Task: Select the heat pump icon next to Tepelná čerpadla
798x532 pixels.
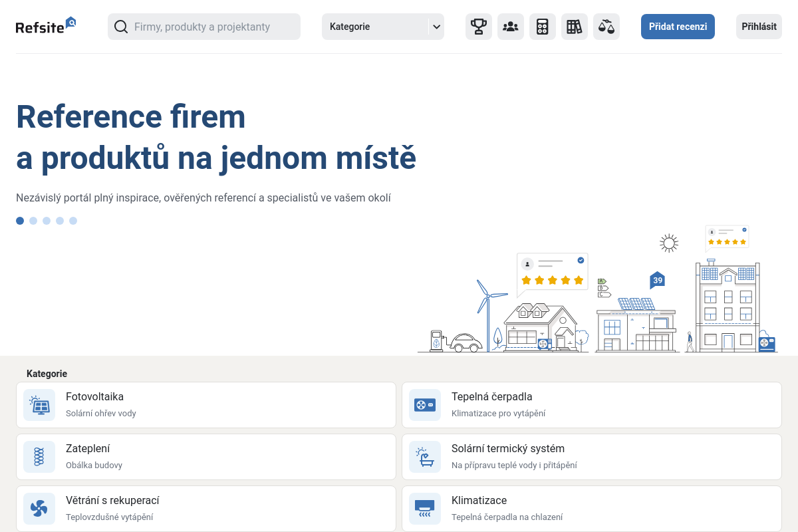Action: click(x=424, y=404)
